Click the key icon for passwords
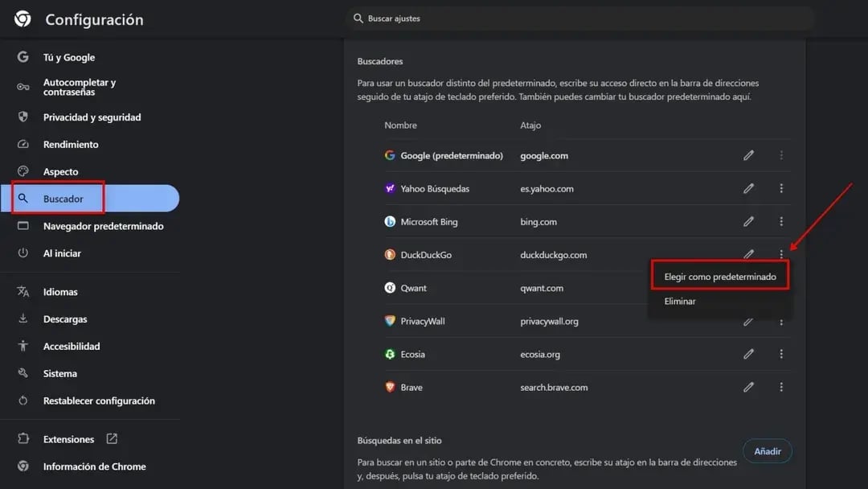Viewport: 868px width, 489px height. 23,86
